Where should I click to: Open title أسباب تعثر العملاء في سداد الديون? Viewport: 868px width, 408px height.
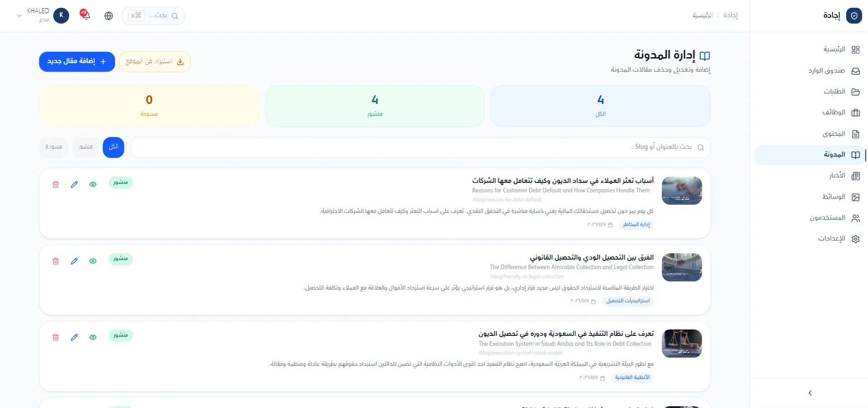[x=563, y=181]
